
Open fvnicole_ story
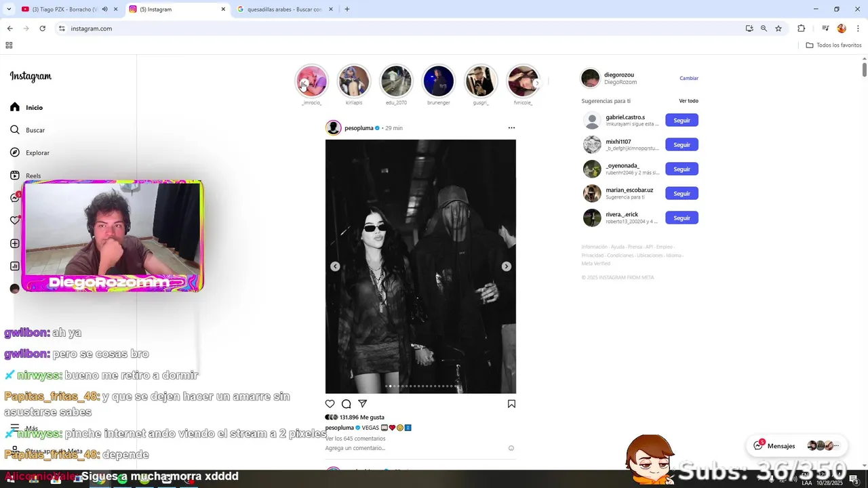pyautogui.click(x=523, y=81)
